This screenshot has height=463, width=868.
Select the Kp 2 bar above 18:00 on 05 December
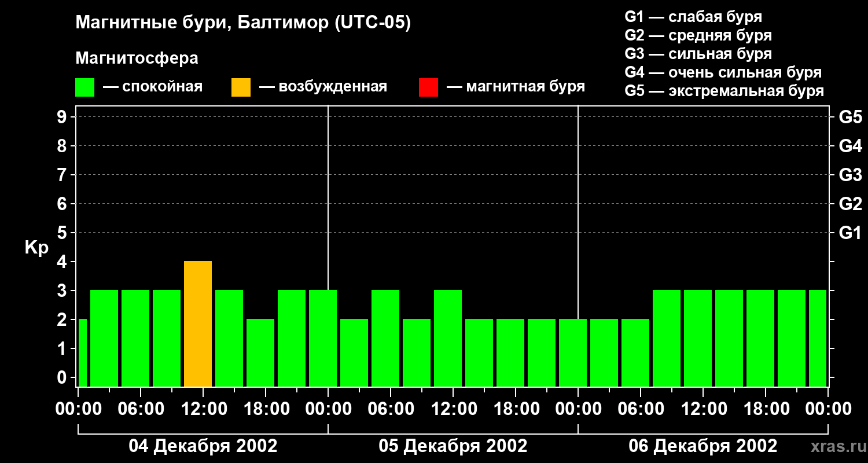tap(510, 353)
